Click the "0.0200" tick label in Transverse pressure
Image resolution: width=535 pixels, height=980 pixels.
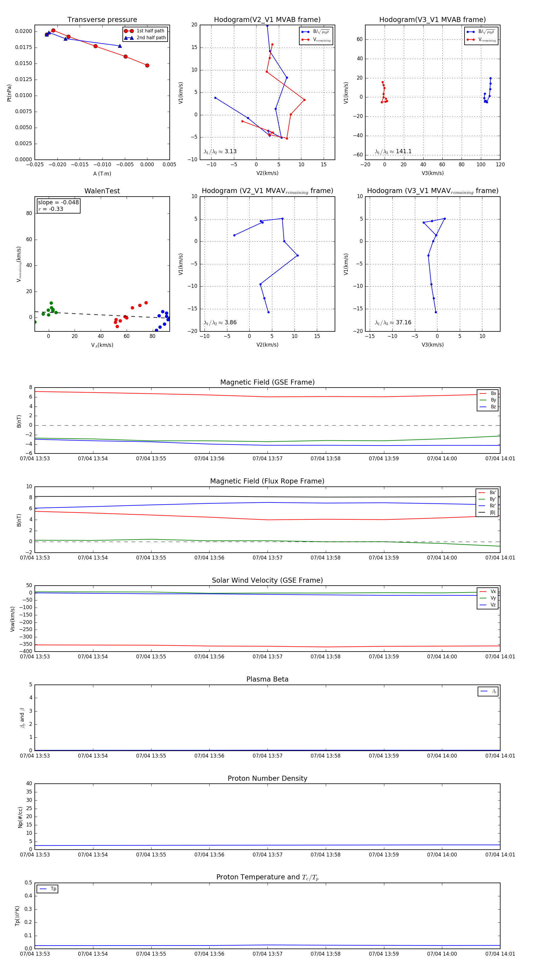pos(23,31)
